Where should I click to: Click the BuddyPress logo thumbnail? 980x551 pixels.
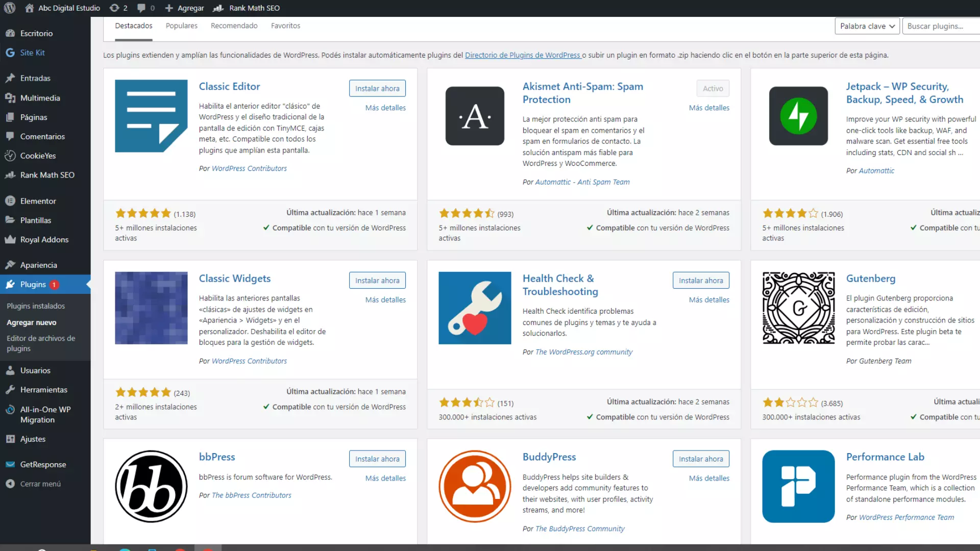(475, 487)
